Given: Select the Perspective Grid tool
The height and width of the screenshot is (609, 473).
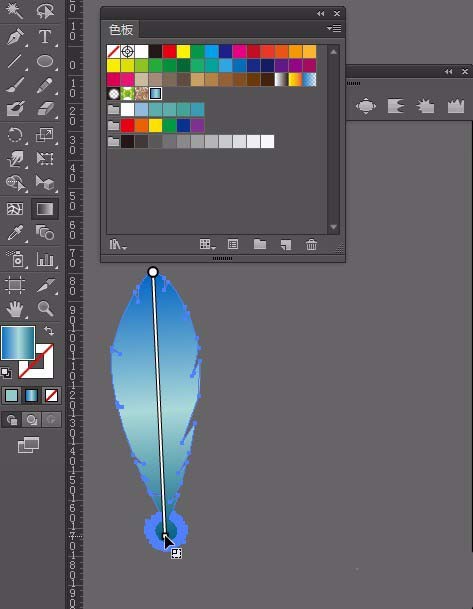Looking at the screenshot, I should pyautogui.click(x=45, y=183).
